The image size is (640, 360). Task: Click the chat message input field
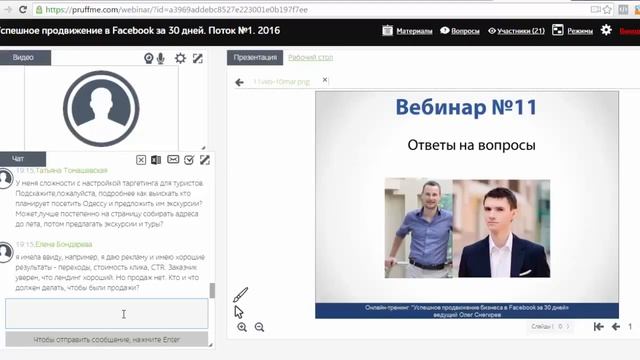[x=107, y=313]
